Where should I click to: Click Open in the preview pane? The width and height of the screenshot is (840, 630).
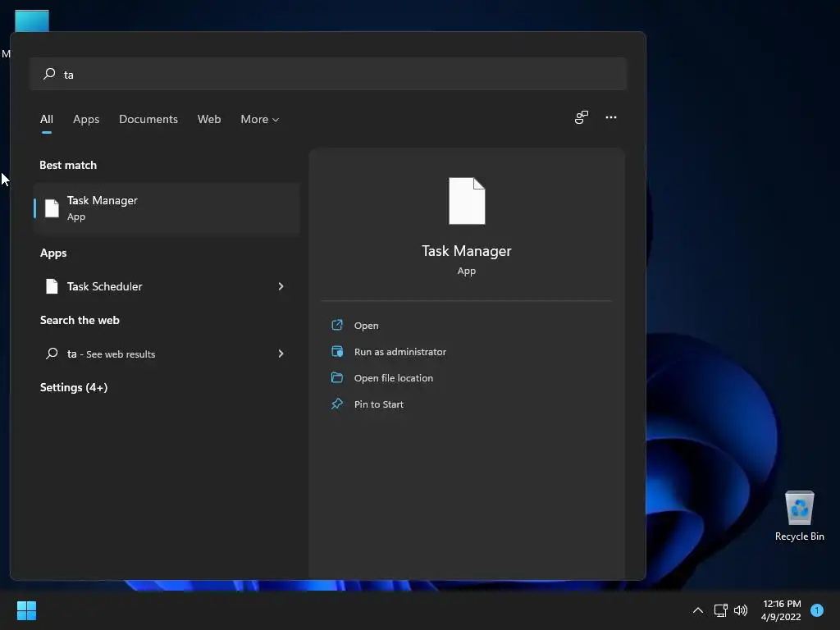[367, 325]
